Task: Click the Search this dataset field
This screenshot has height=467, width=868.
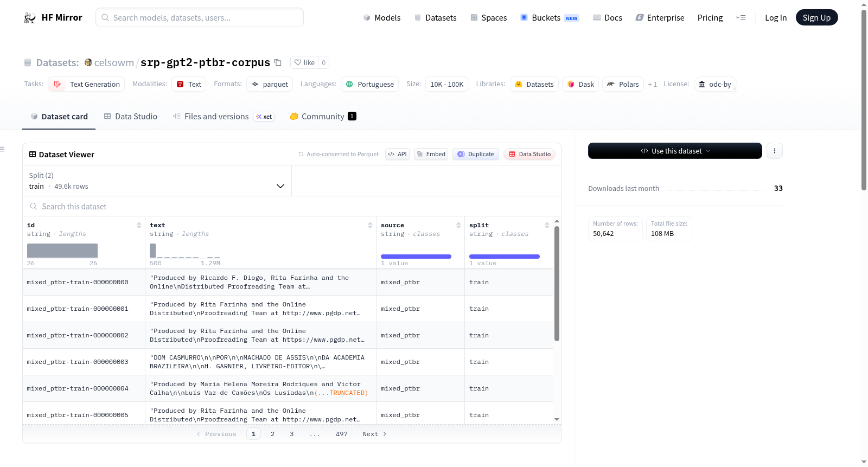Action: click(x=292, y=206)
